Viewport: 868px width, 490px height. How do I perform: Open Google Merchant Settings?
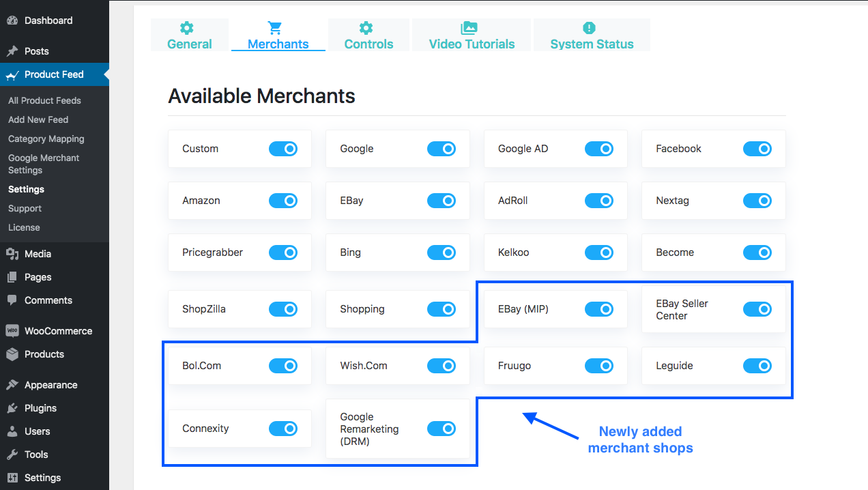coord(44,164)
